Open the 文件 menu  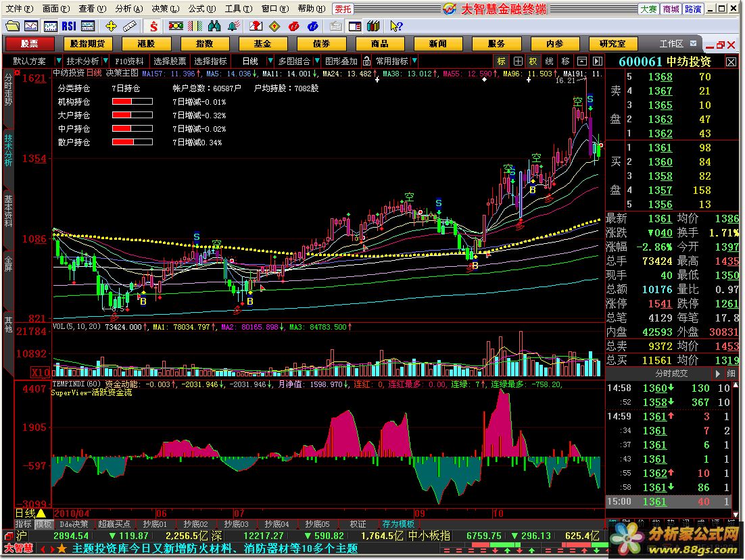(x=18, y=9)
